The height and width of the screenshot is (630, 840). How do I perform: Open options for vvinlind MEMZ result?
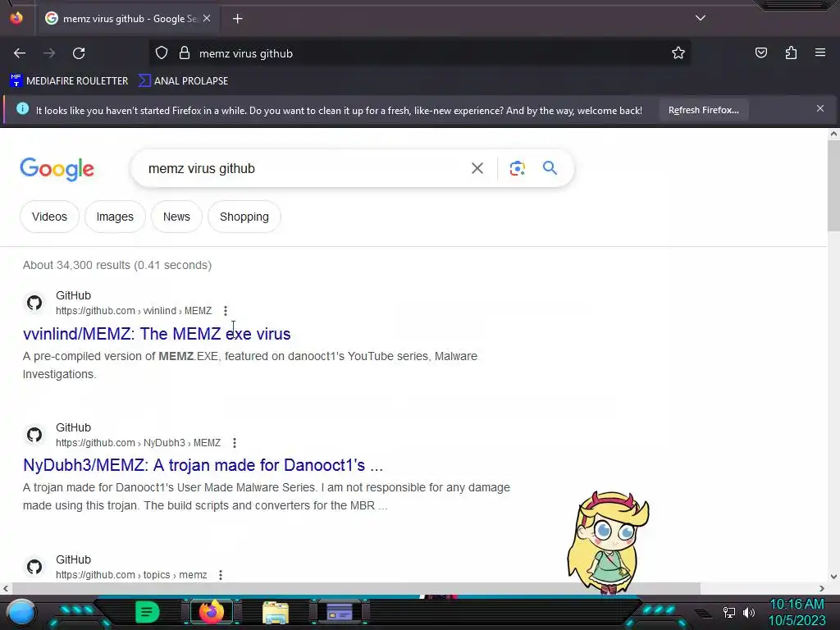coord(226,311)
